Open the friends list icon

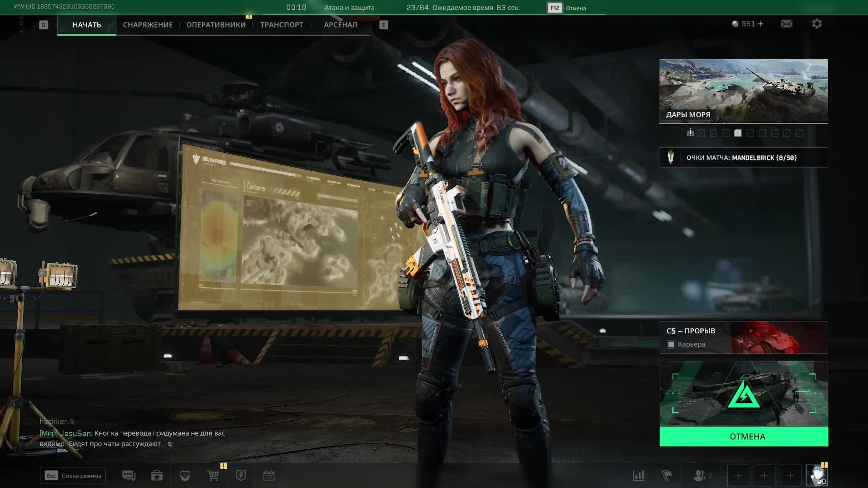click(x=700, y=475)
